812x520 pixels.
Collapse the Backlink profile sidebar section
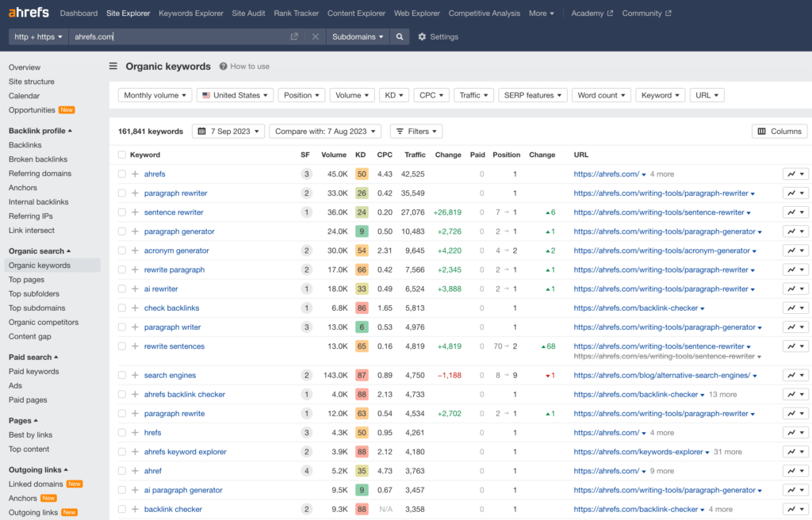[40, 131]
